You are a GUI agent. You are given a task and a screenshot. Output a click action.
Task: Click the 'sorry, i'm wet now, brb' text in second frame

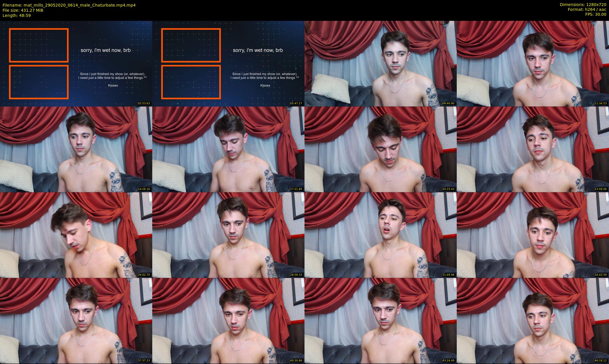click(x=258, y=50)
